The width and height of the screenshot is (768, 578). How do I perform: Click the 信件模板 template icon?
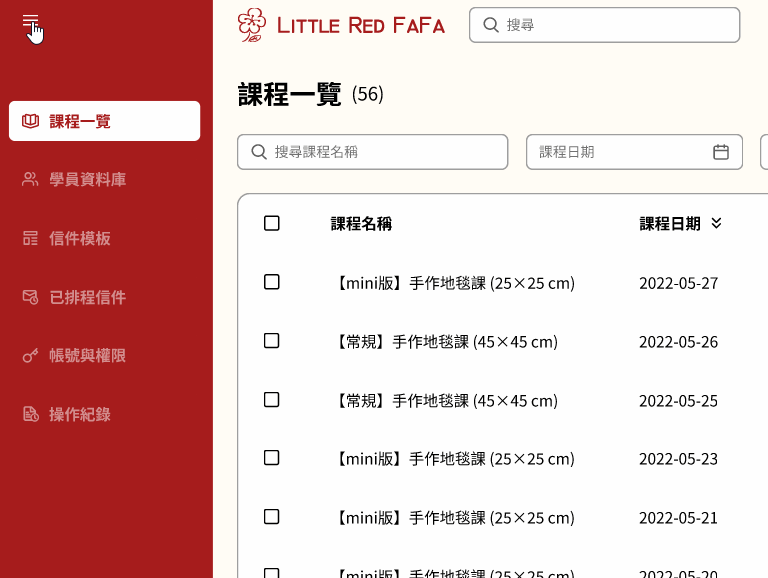pyautogui.click(x=30, y=238)
